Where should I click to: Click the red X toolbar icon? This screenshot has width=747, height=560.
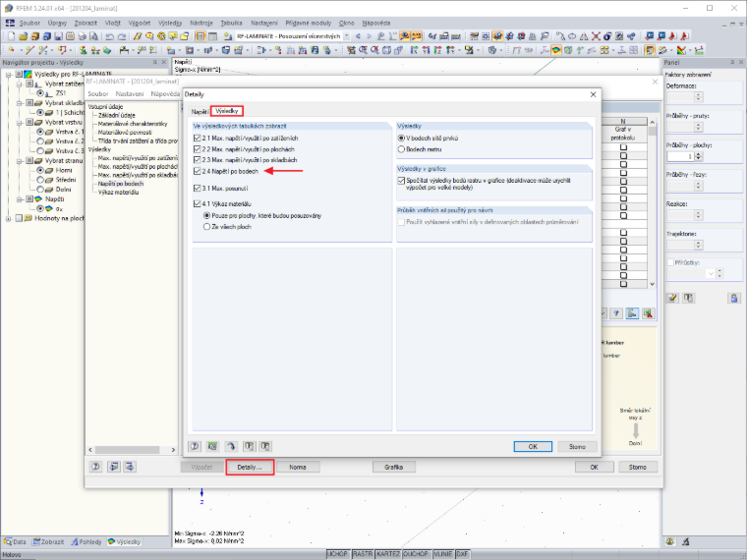(x=596, y=36)
